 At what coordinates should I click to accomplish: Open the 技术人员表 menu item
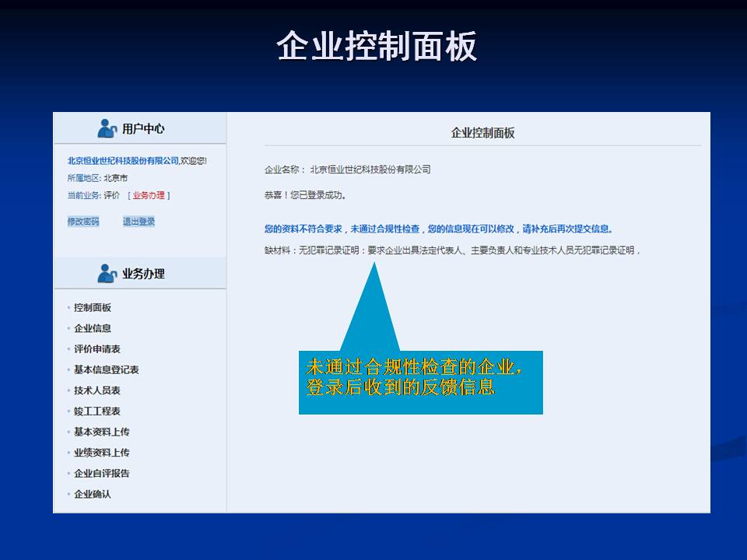[x=97, y=390]
